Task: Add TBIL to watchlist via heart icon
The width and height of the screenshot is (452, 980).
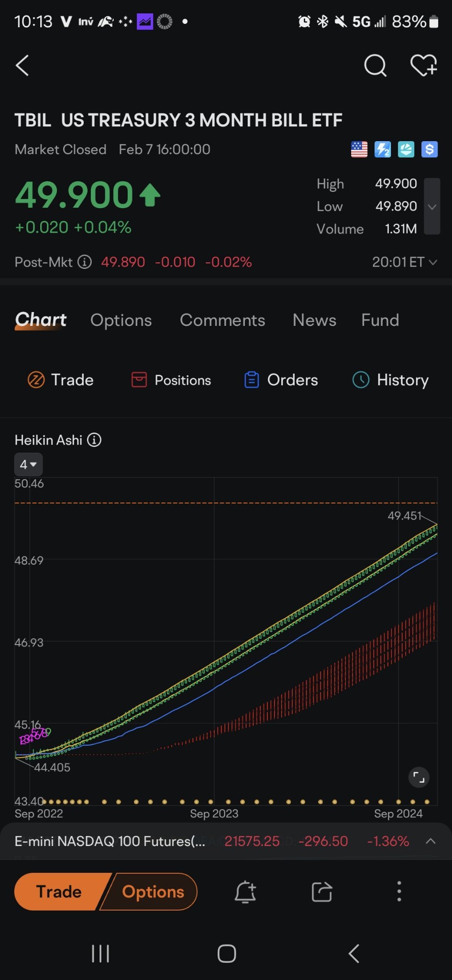Action: point(424,66)
